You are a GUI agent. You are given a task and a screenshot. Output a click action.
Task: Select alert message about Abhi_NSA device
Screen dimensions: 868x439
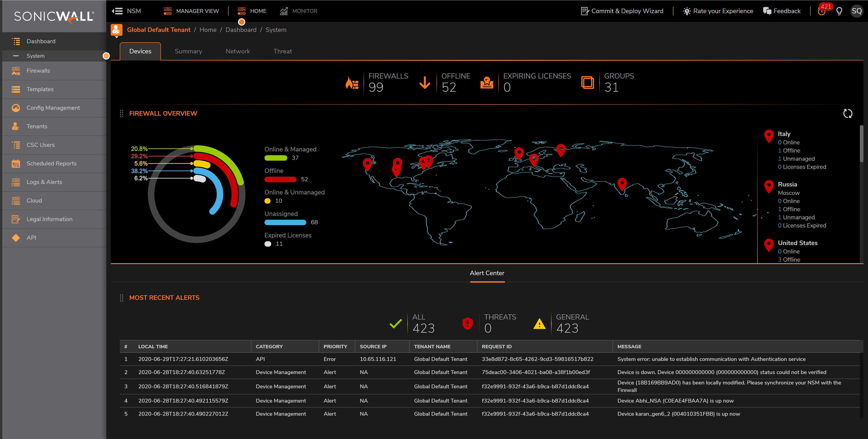pyautogui.click(x=675, y=401)
